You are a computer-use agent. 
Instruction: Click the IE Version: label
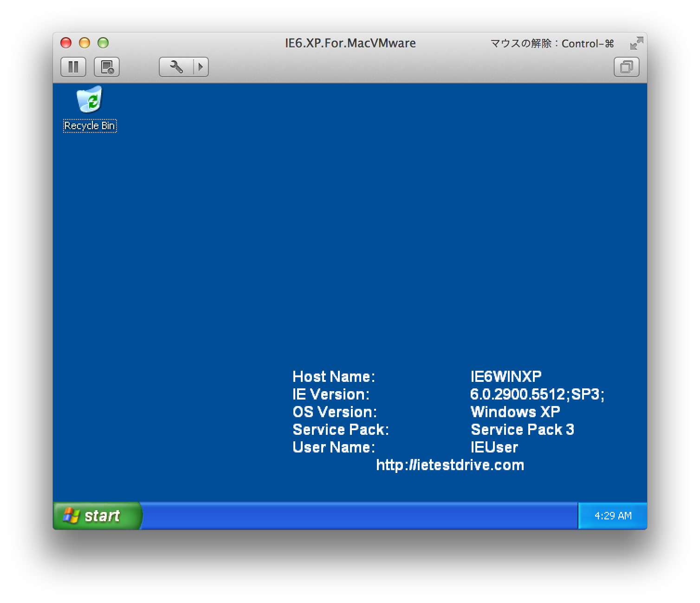[331, 394]
